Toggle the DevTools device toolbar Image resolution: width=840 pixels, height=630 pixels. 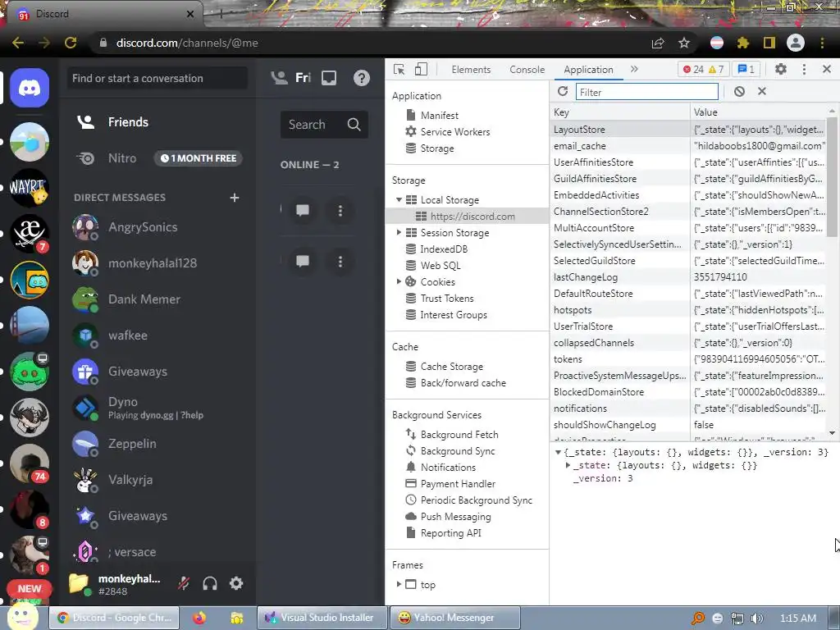pyautogui.click(x=421, y=69)
